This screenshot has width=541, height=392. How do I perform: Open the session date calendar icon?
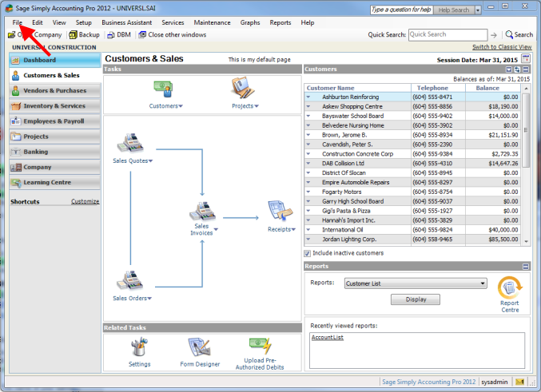(526, 58)
